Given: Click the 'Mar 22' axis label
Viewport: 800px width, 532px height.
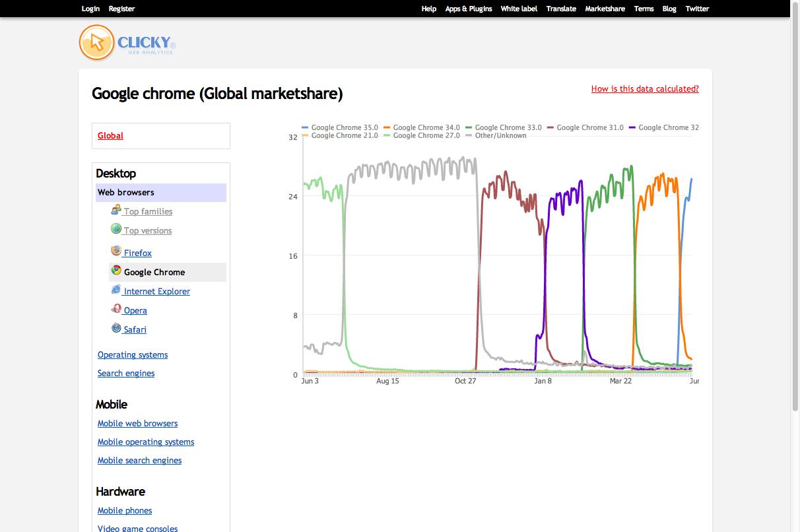Looking at the screenshot, I should click(x=620, y=381).
